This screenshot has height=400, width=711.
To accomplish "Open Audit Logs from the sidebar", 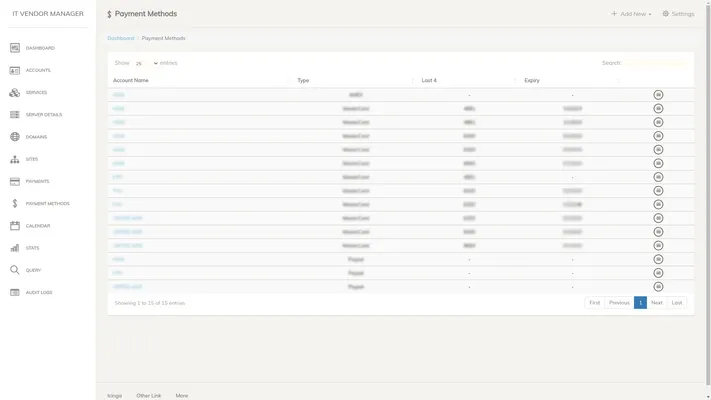I will [15, 292].
